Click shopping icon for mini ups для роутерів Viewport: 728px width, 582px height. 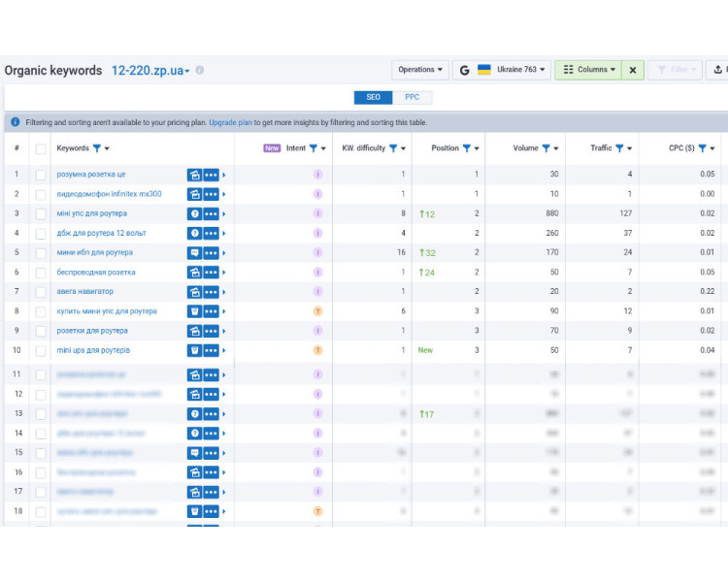tap(194, 350)
